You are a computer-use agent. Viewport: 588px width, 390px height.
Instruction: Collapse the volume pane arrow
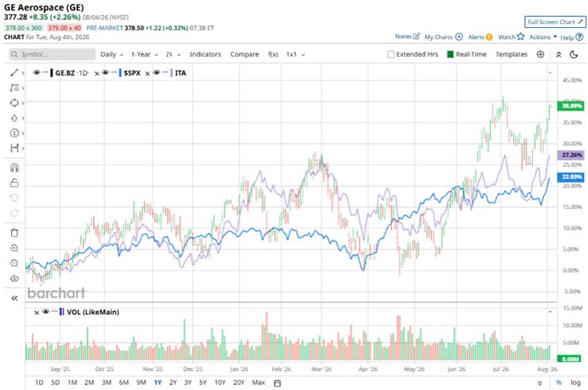pos(550,312)
